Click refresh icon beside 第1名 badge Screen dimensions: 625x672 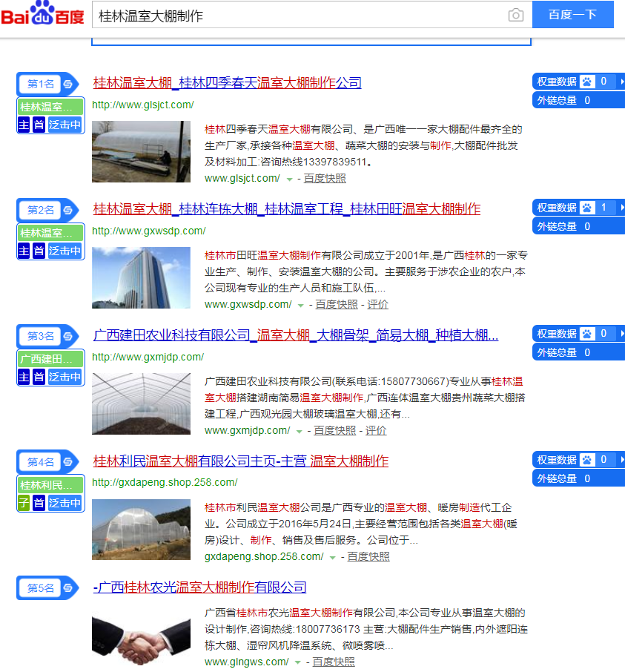click(68, 84)
